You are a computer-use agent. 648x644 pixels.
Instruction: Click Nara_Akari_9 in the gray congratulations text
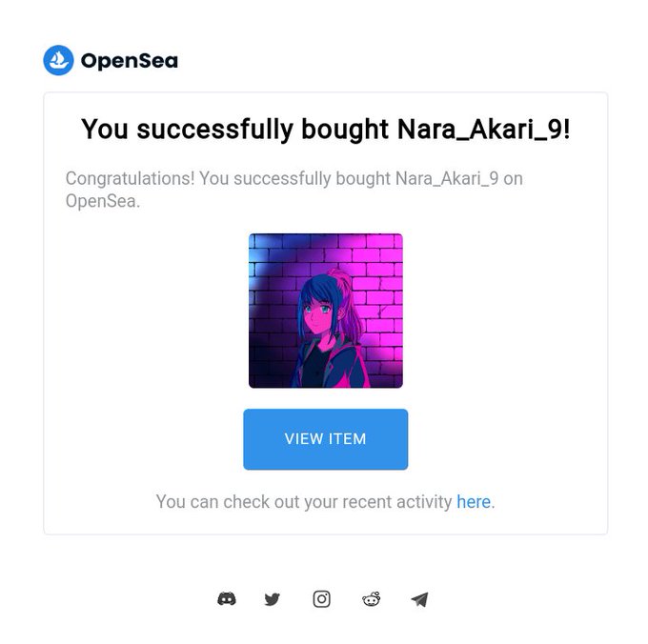tap(447, 179)
